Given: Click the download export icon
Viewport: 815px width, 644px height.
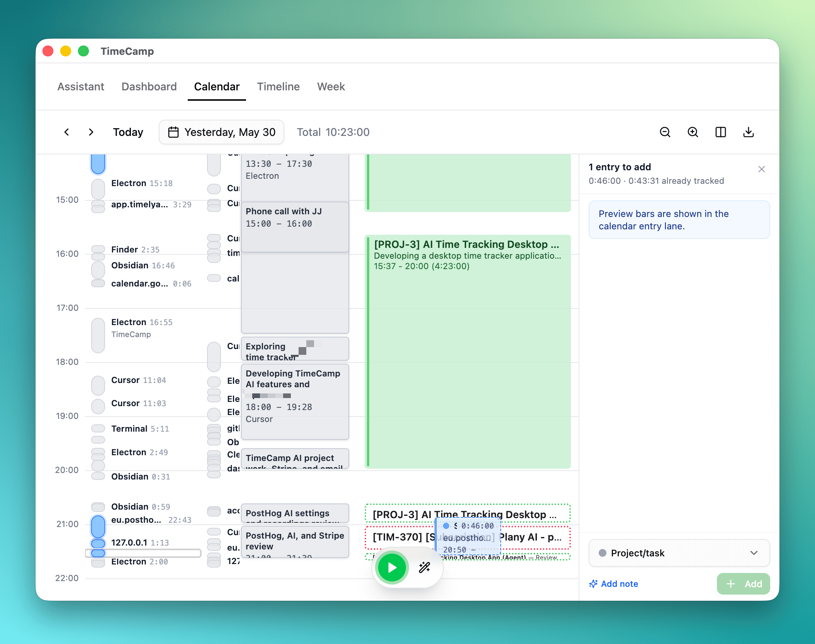Looking at the screenshot, I should click(x=749, y=132).
